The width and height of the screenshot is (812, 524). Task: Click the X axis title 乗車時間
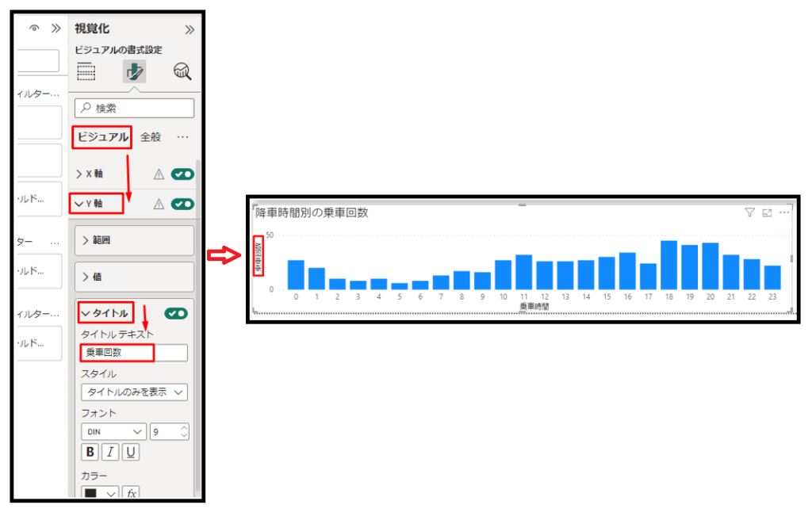coord(534,307)
